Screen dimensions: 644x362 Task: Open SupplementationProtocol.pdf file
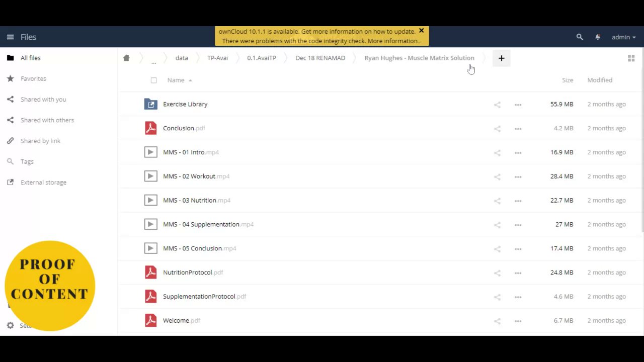(204, 296)
